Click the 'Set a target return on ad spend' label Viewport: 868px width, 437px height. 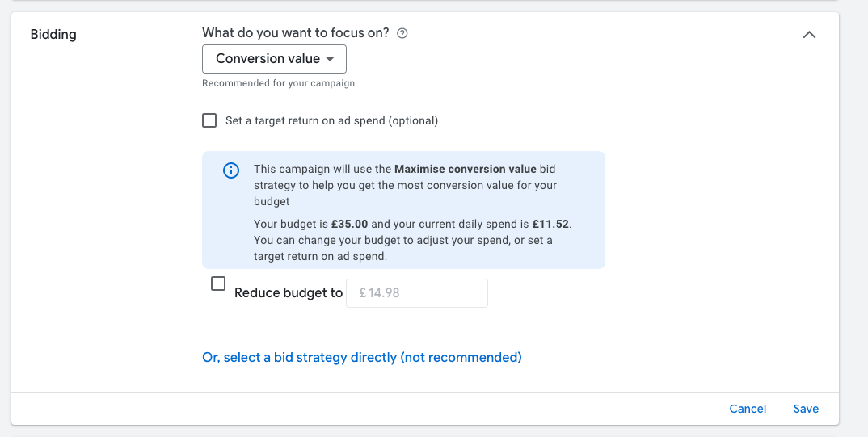coord(331,120)
